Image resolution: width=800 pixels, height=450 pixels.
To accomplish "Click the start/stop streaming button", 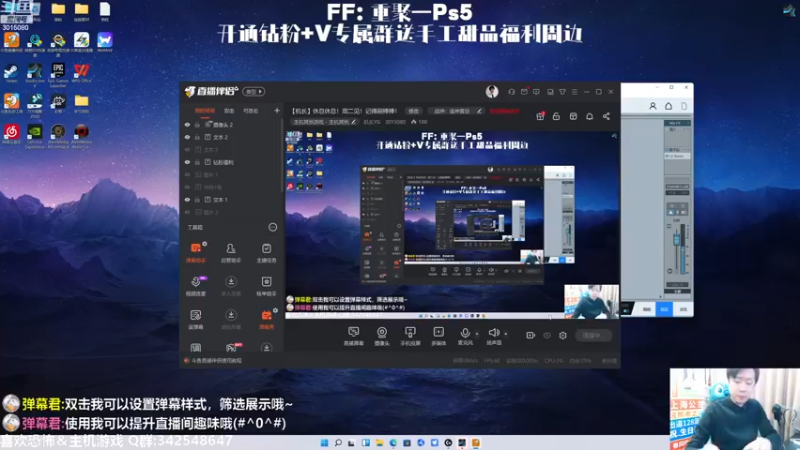I will 593,335.
